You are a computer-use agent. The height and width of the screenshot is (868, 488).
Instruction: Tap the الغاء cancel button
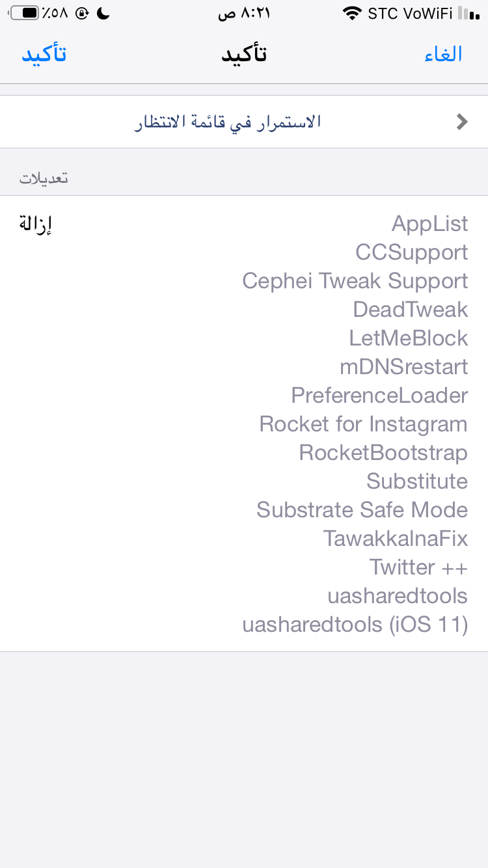pos(443,54)
